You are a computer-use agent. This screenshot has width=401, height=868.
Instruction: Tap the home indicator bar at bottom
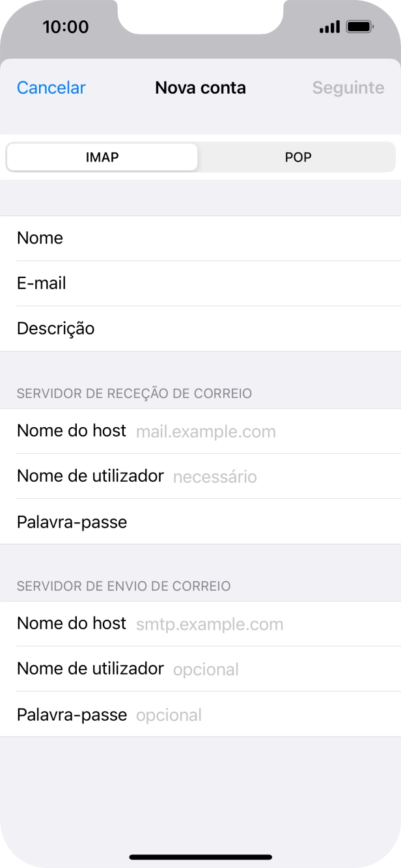tap(200, 858)
